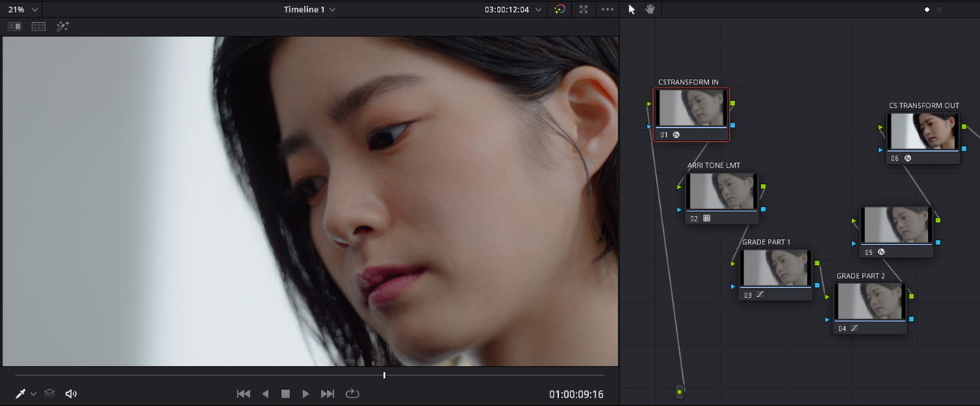This screenshot has height=406, width=980.
Task: Click the viewer image of the woman
Action: pyautogui.click(x=309, y=201)
